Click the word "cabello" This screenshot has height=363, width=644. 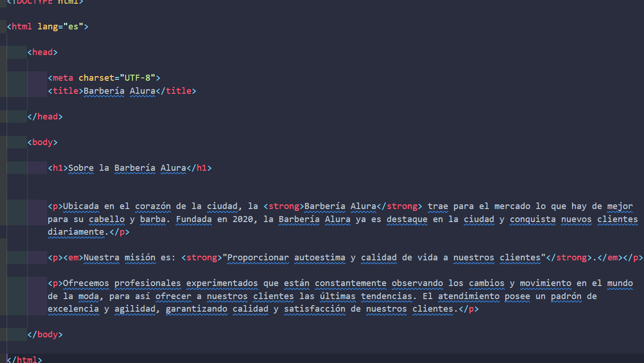(106, 219)
